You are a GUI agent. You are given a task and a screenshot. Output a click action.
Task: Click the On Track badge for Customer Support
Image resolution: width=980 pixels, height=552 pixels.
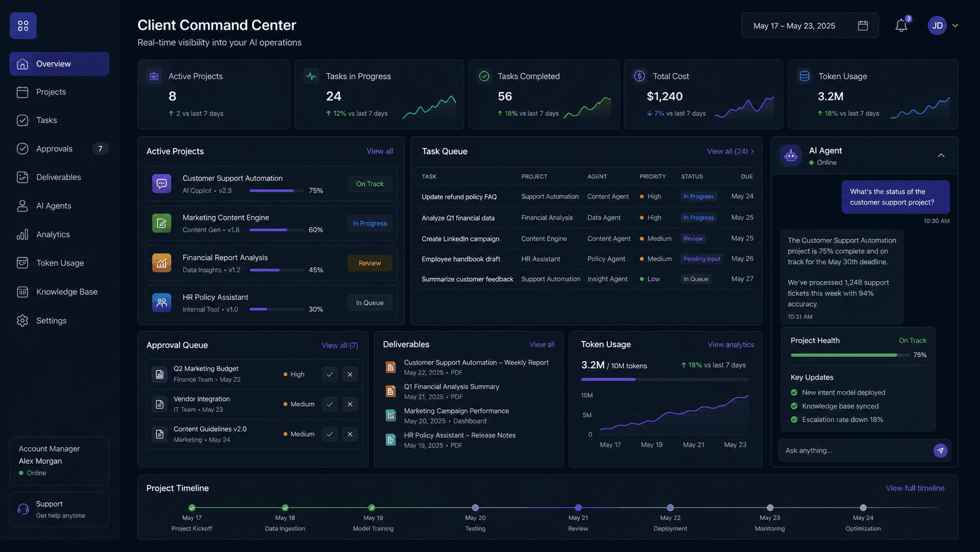(x=370, y=184)
